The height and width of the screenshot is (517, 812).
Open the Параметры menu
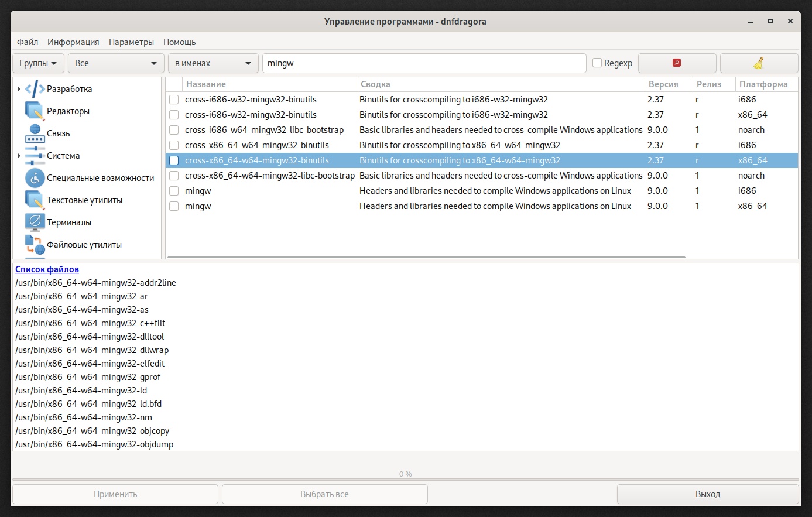coord(131,42)
